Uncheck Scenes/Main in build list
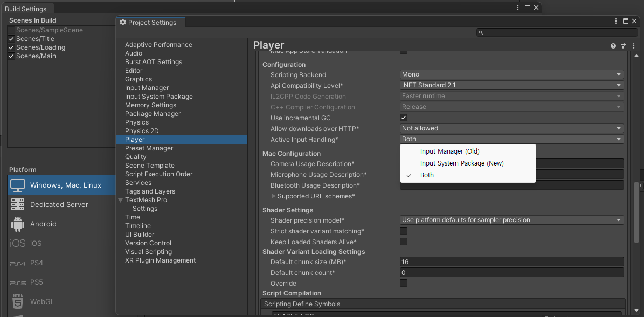The width and height of the screenshot is (644, 317). (11, 56)
